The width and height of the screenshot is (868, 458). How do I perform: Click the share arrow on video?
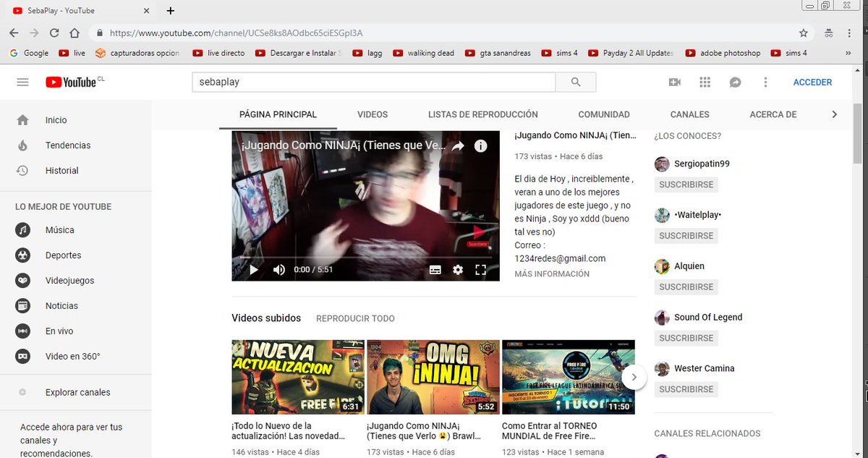point(458,146)
